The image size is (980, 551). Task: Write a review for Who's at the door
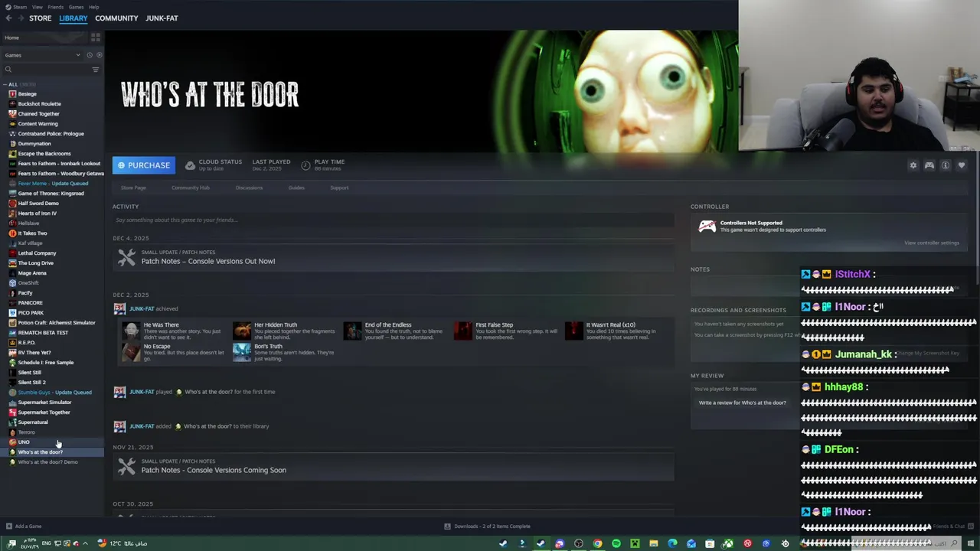(x=742, y=403)
